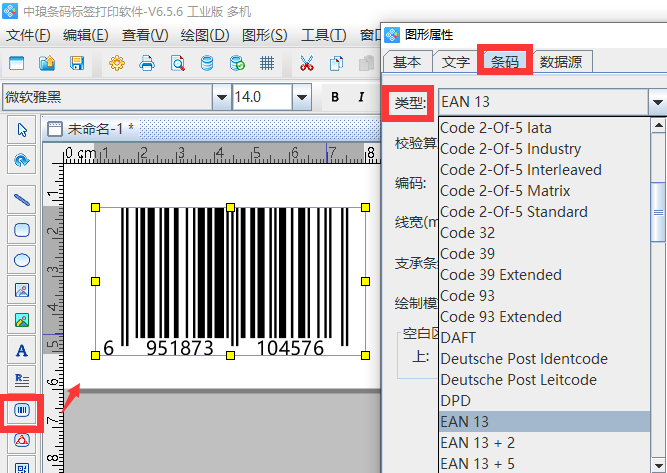The width and height of the screenshot is (667, 473).
Task: Open print preview magnifier icon
Action: tap(177, 63)
